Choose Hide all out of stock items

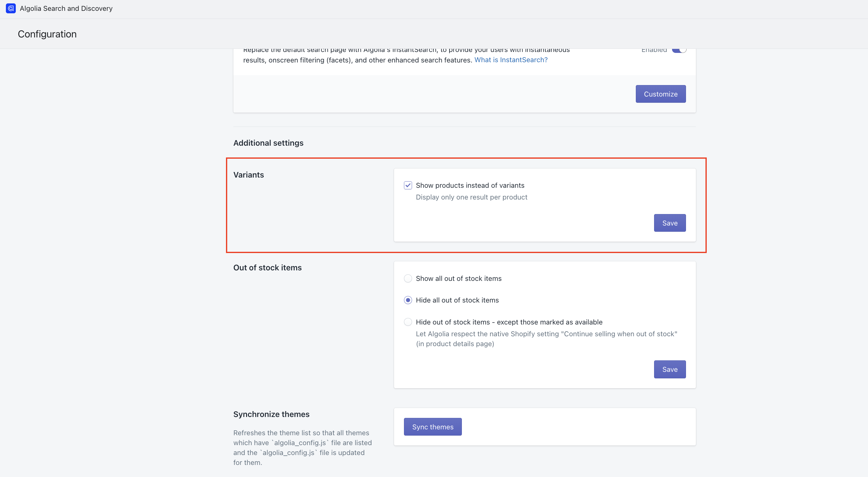click(408, 300)
